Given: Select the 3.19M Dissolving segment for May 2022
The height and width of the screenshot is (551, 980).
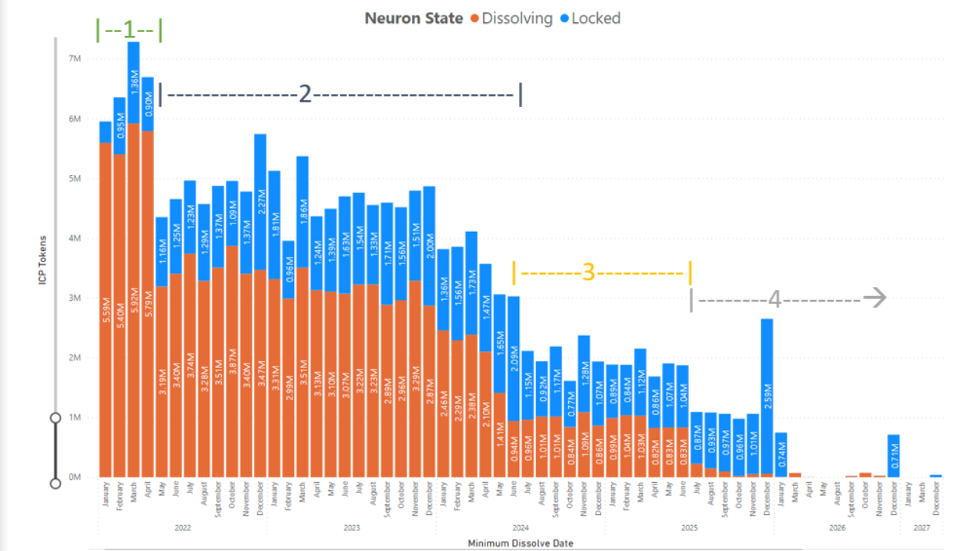Looking at the screenshot, I should tap(162, 382).
